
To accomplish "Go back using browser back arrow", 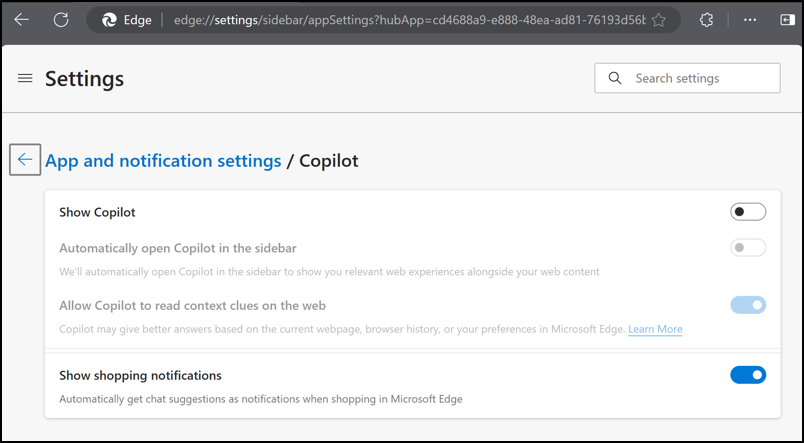I will (22, 20).
